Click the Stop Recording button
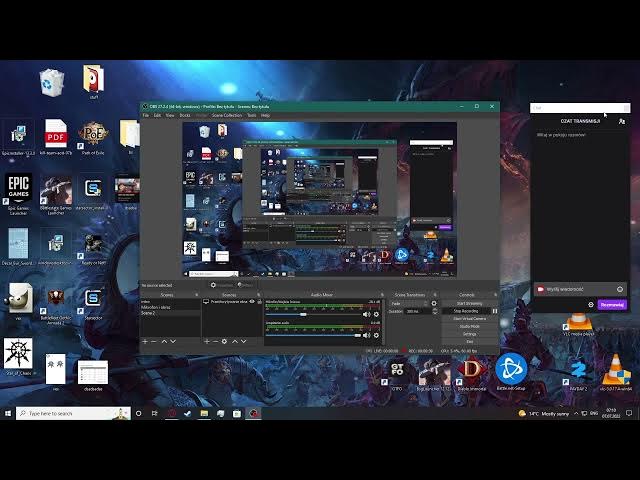640x480 pixels. (466, 311)
